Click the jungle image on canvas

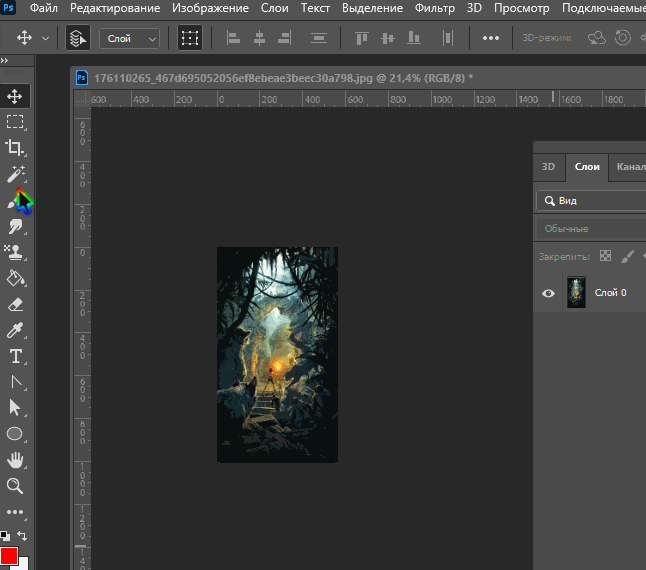[x=277, y=355]
